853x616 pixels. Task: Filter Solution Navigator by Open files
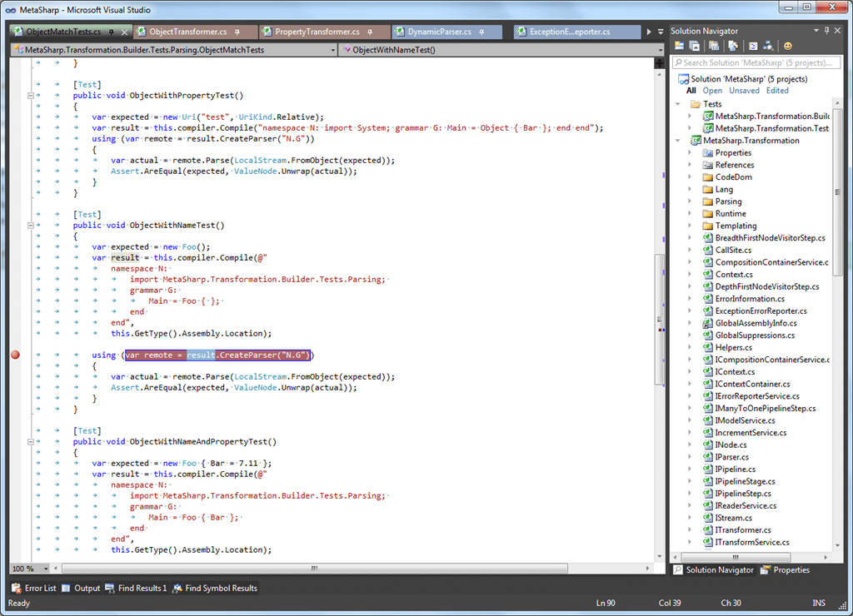[712, 91]
